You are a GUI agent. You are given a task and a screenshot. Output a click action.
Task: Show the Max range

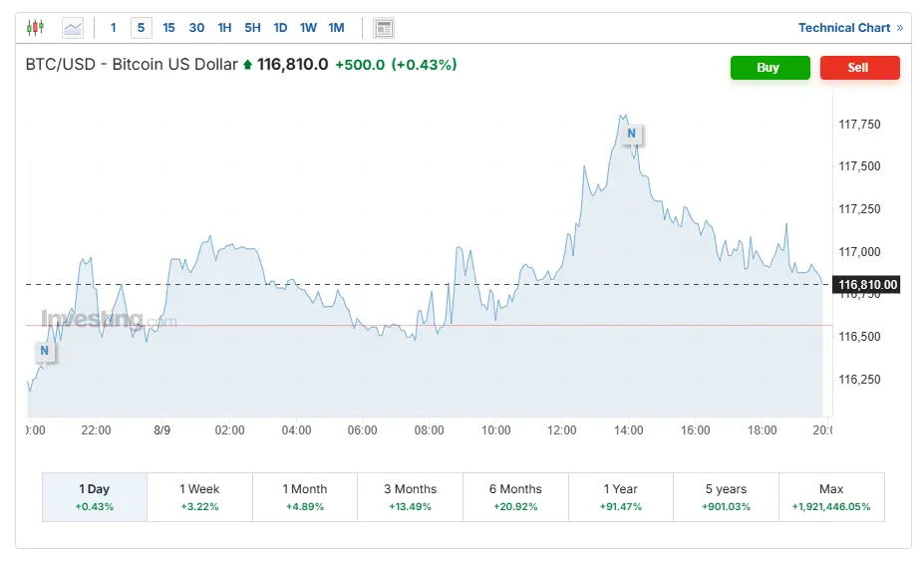831,497
